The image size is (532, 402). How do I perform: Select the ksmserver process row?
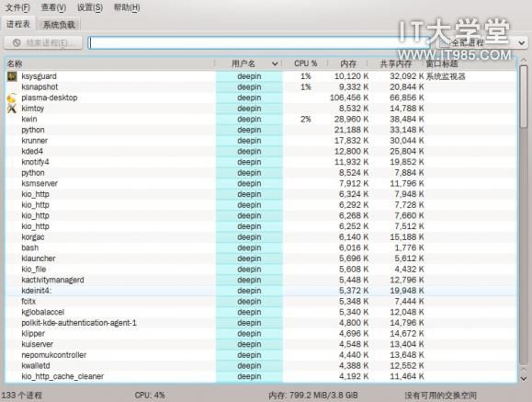click(x=261, y=183)
